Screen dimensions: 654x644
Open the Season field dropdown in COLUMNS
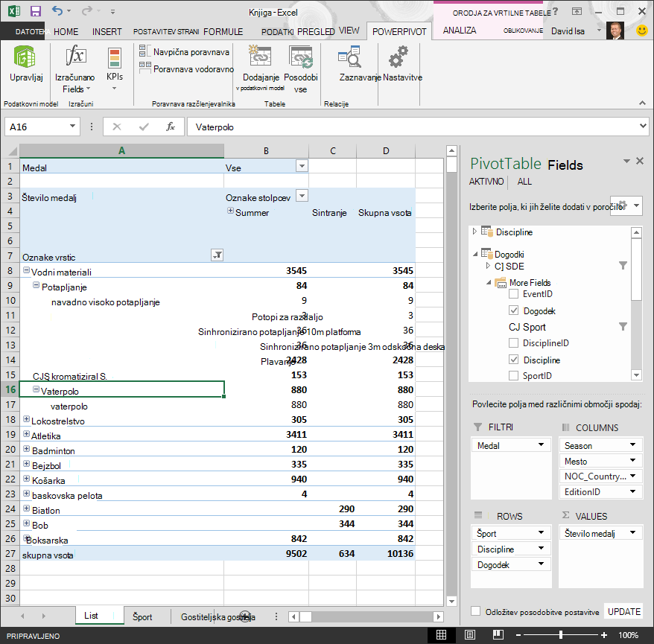(632, 444)
